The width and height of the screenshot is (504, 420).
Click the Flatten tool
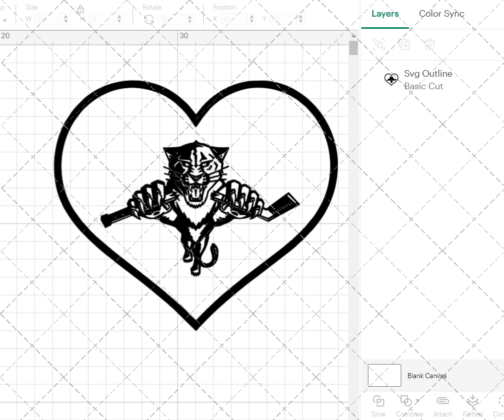coord(473,406)
